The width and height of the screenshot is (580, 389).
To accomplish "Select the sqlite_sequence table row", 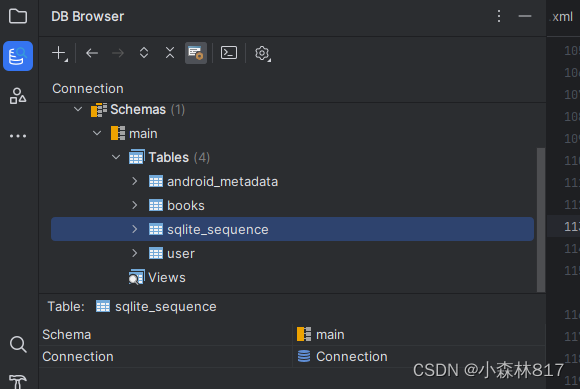I will point(292,229).
